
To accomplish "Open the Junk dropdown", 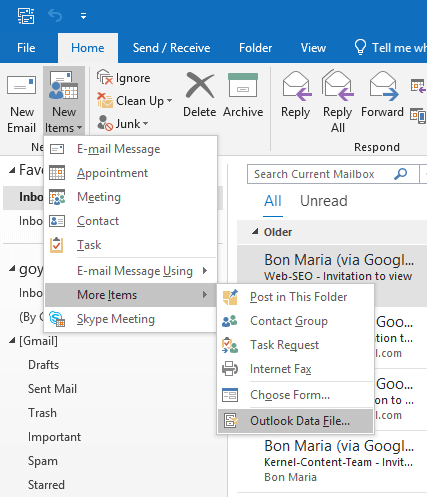I will click(x=123, y=124).
